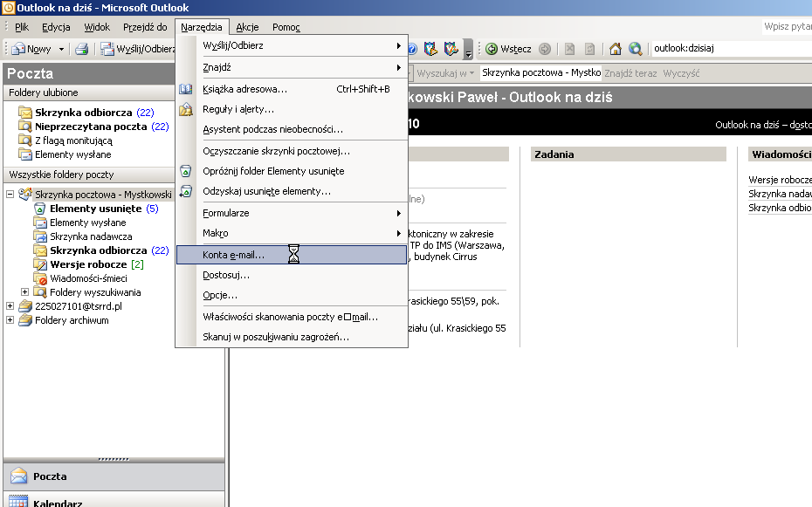
Task: Open the Widok menu
Action: tap(97, 27)
